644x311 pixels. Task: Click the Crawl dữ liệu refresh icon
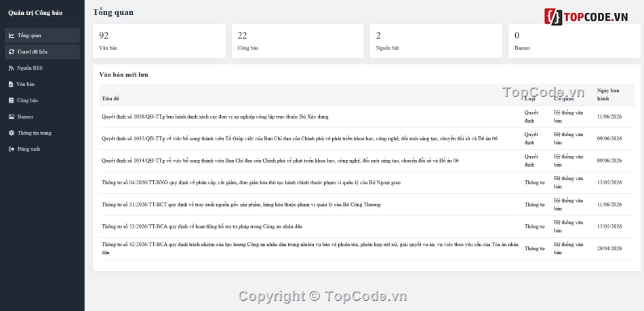point(12,51)
